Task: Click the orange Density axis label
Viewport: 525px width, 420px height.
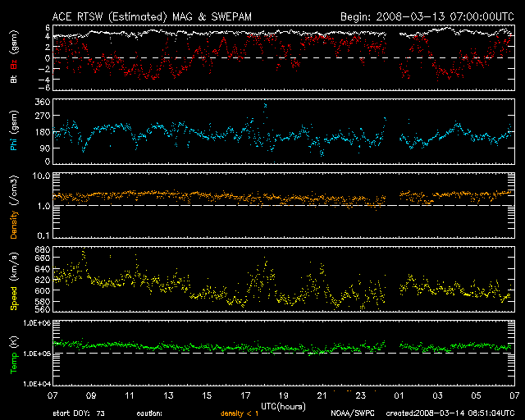Action: point(14,212)
